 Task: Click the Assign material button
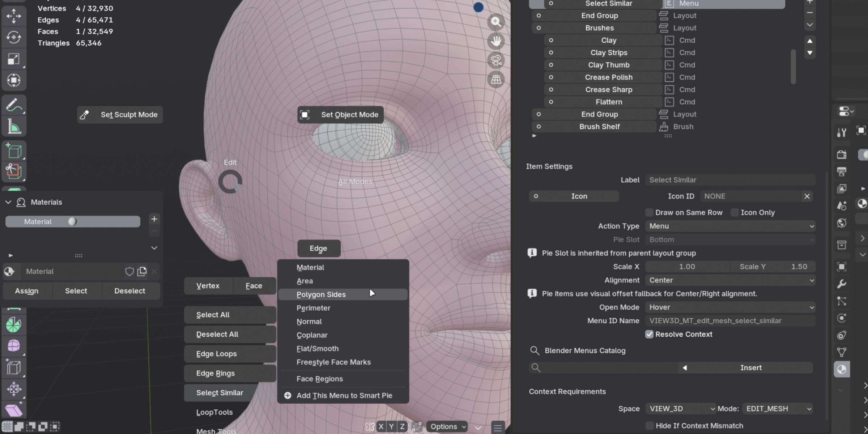tap(27, 291)
